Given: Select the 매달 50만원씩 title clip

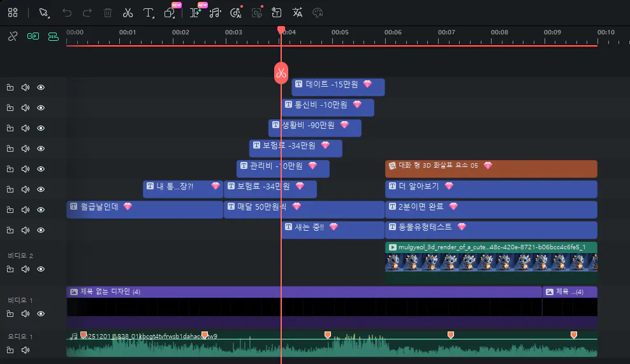Looking at the screenshot, I should pos(304,210).
